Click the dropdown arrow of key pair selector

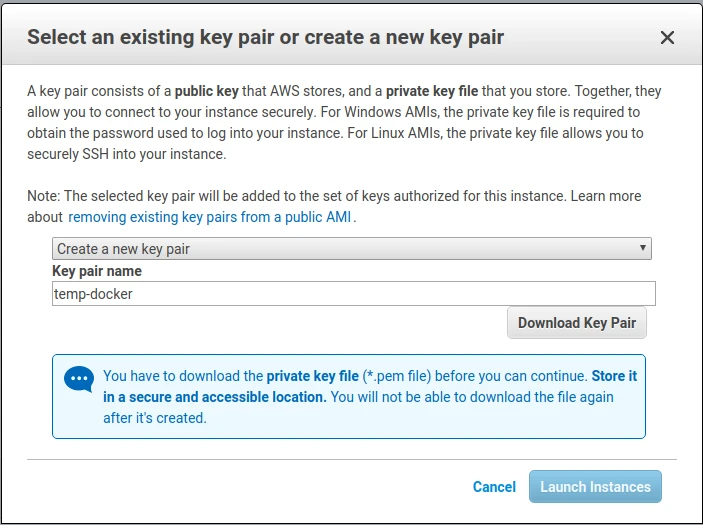[x=642, y=248]
